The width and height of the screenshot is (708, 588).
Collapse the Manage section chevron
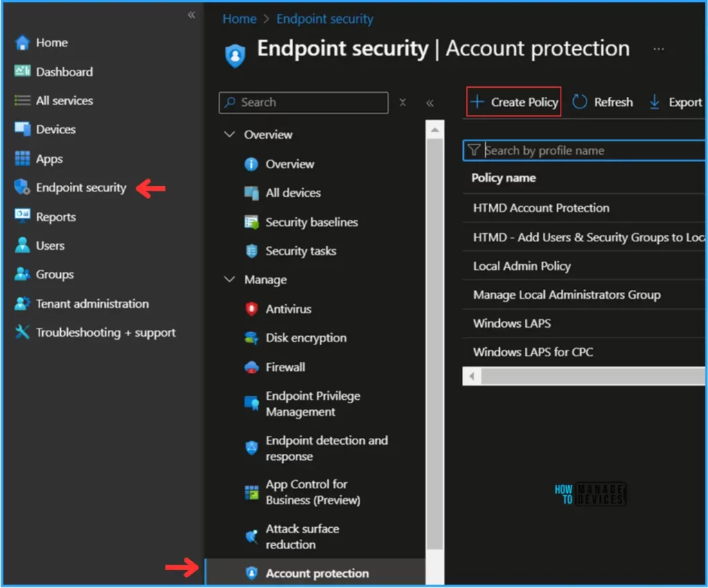pyautogui.click(x=230, y=279)
